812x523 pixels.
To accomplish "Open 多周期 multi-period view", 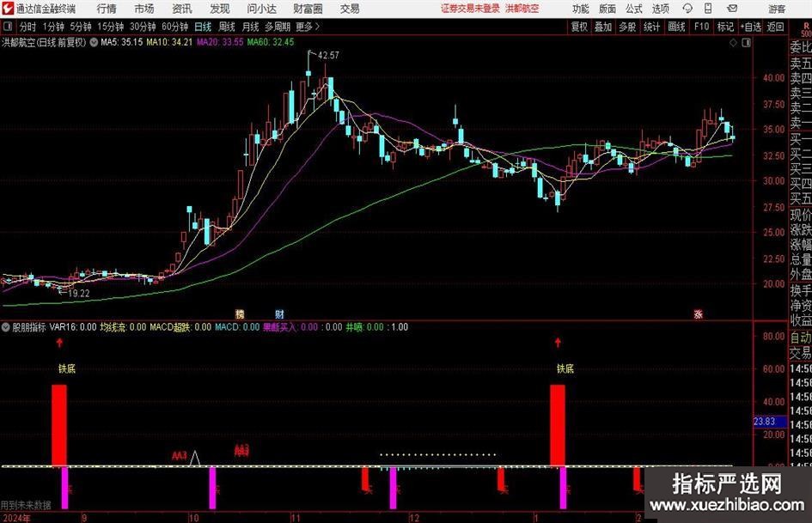I will coord(278,27).
